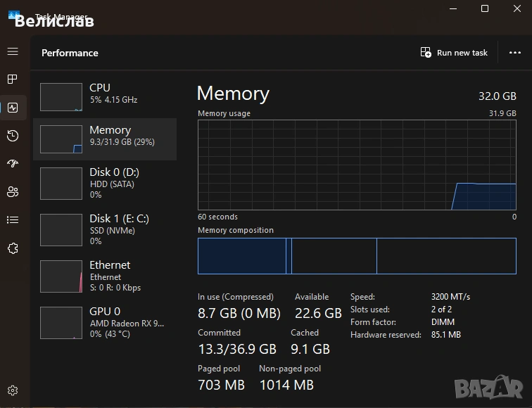532x408 pixels.
Task: Open the Services puzzle-piece icon
Action: pyautogui.click(x=13, y=248)
